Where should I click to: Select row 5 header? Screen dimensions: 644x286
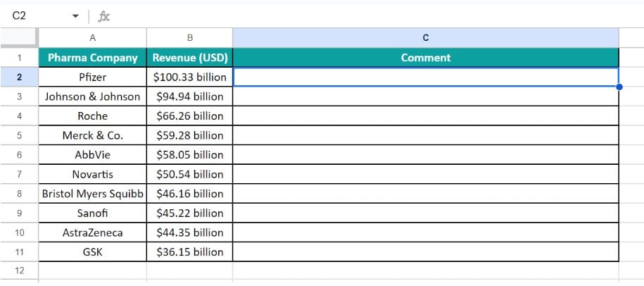click(19, 135)
